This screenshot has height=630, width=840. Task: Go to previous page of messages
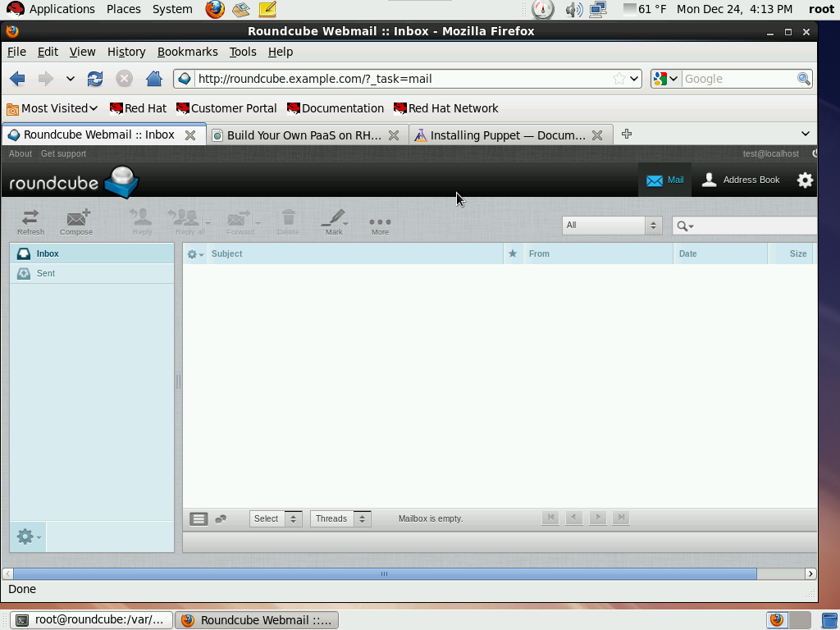coord(573,518)
